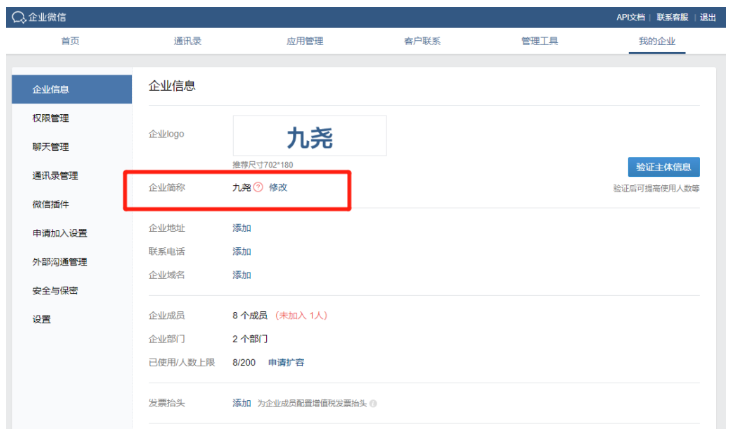
Task: Click 退出 to log out
Action: (708, 17)
